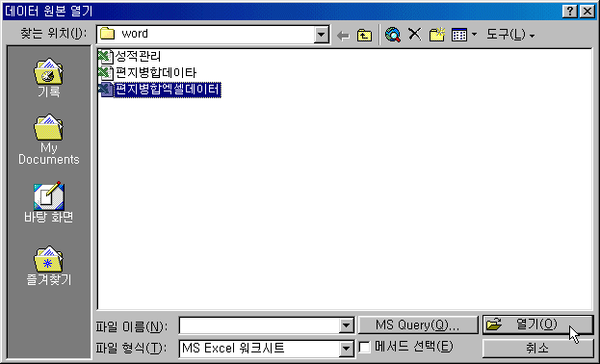The width and height of the screenshot is (600, 364).
Task: Open view options dropdown arrow
Action: (x=474, y=35)
